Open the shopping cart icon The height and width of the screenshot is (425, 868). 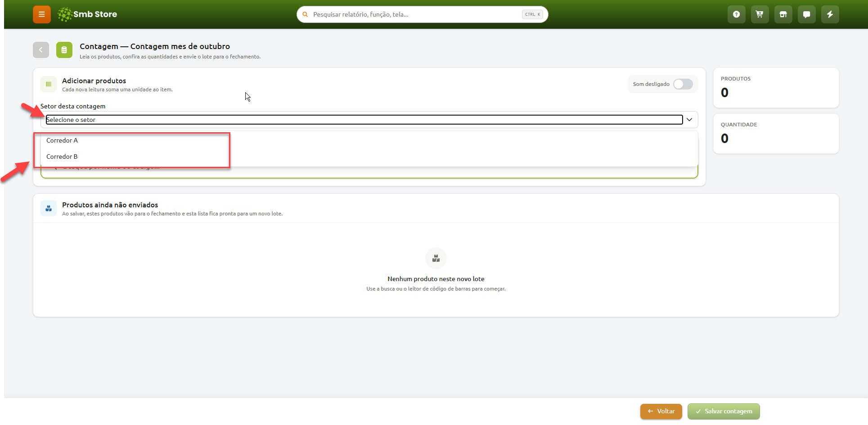760,14
